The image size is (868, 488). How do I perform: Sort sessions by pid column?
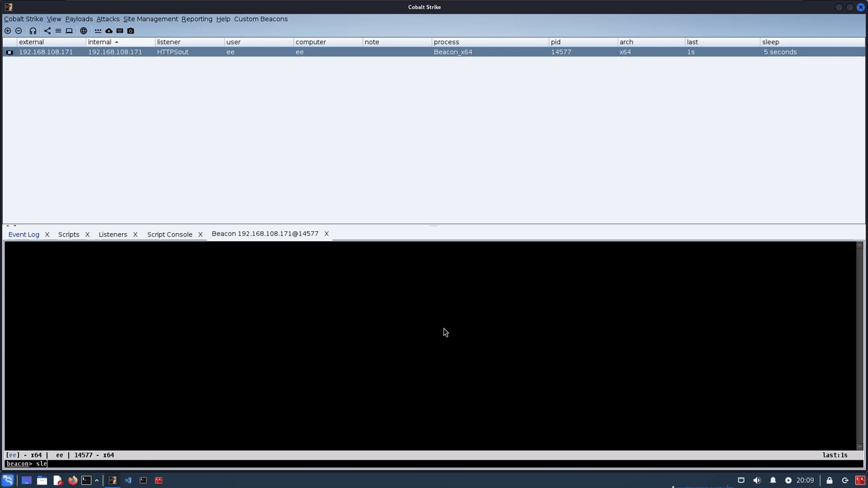point(583,42)
